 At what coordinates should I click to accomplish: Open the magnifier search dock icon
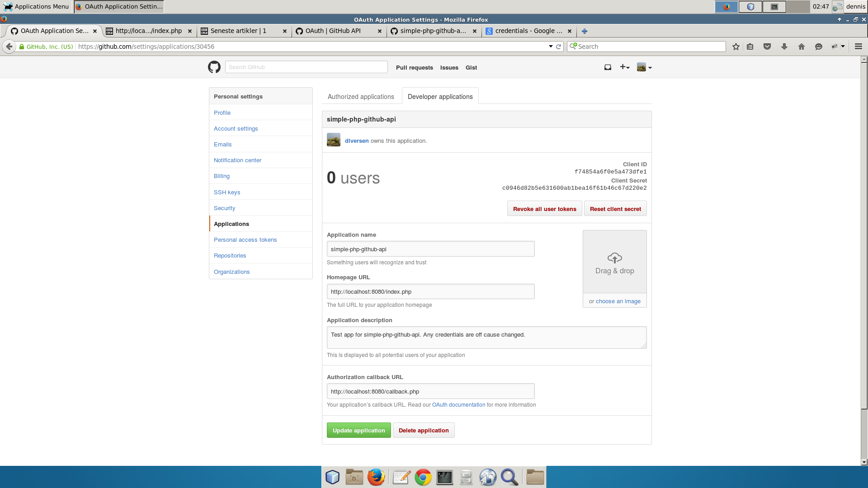tap(509, 477)
